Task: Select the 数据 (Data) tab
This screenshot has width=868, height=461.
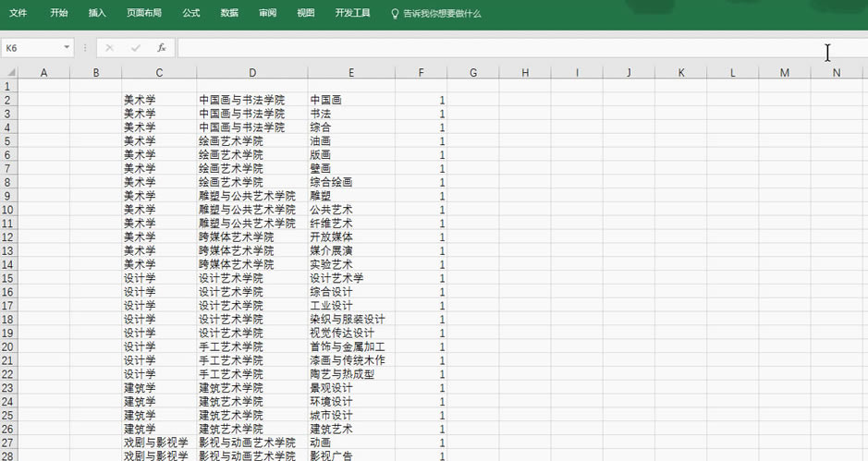Action: 229,14
